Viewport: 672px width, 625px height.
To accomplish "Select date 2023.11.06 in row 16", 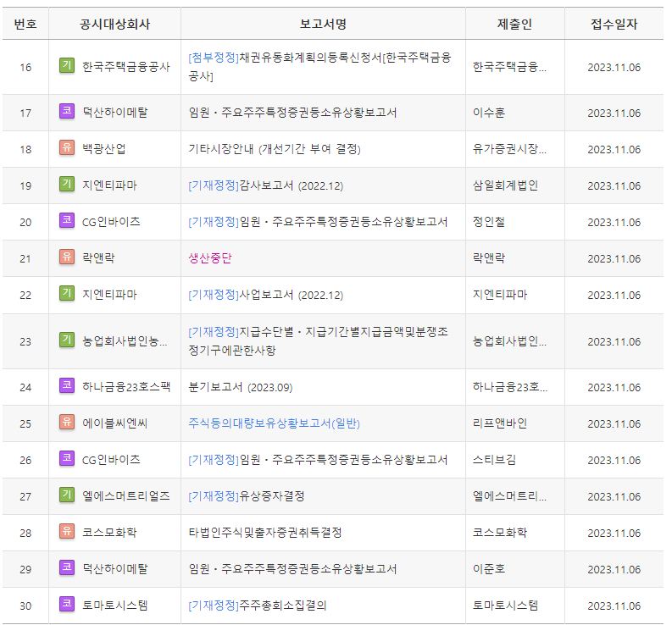I will point(614,67).
